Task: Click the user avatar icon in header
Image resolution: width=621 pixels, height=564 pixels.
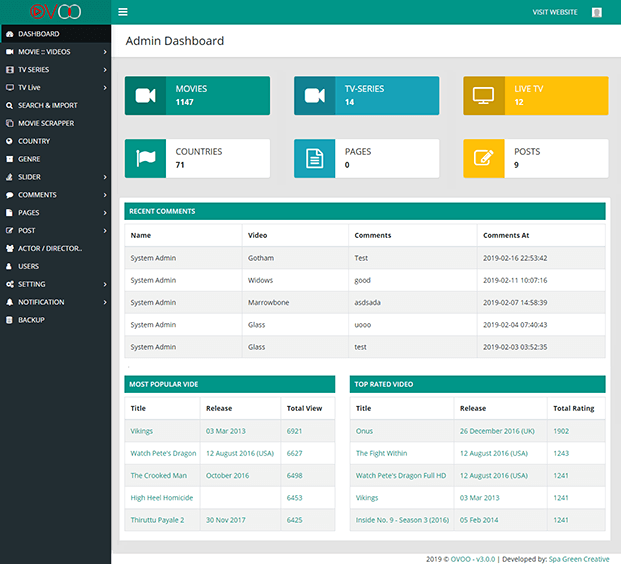Action: point(597,12)
